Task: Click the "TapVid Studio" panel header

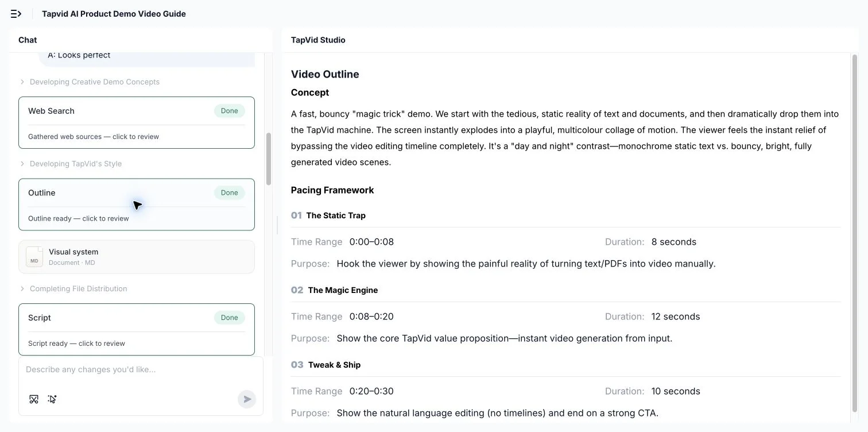Action: point(318,40)
